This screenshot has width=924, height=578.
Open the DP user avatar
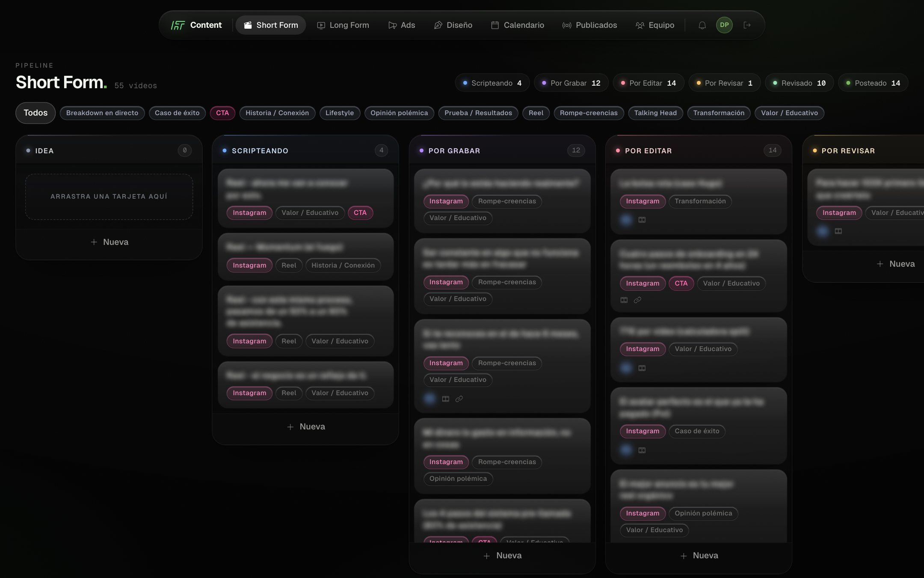724,25
